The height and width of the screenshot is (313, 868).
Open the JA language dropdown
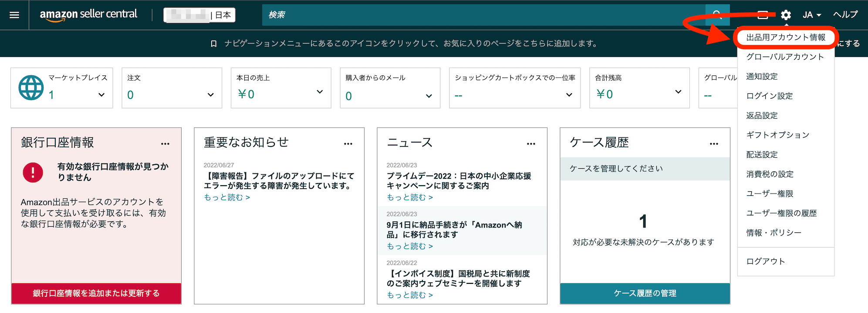(811, 15)
